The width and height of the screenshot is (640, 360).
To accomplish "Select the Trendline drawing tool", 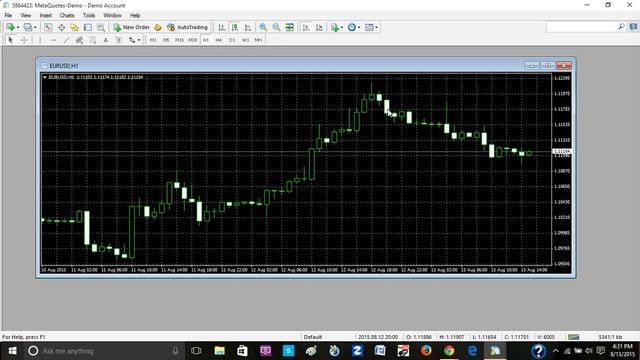I will (x=66, y=40).
